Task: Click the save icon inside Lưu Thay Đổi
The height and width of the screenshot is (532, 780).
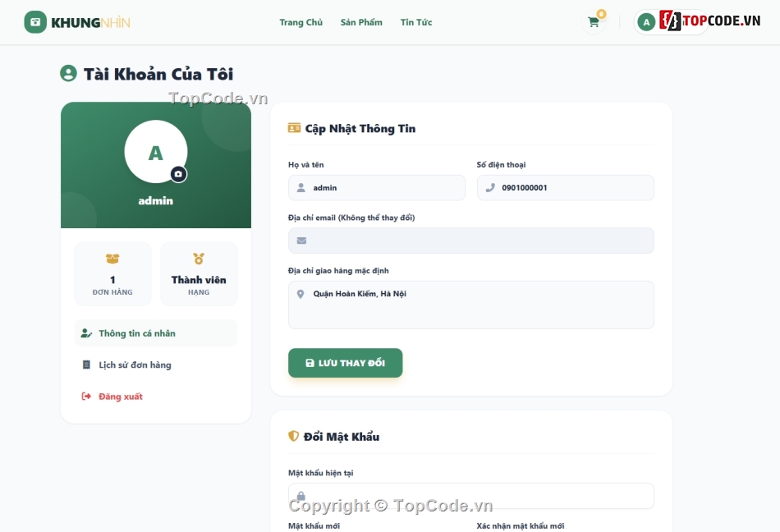Action: [310, 363]
